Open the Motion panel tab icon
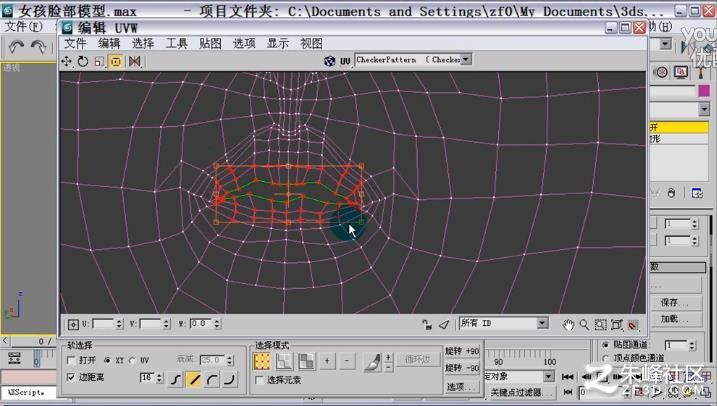This screenshot has height=406, width=717. pos(661,72)
